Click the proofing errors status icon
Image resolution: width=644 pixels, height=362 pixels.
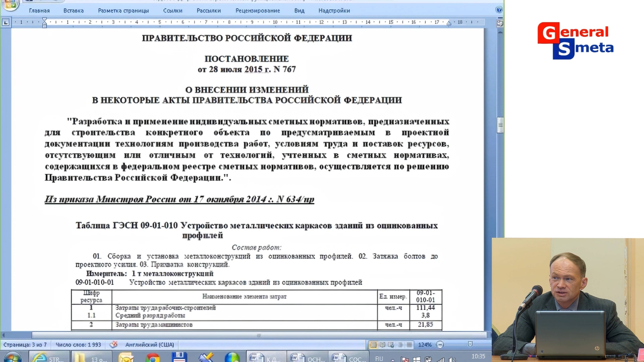point(114,345)
